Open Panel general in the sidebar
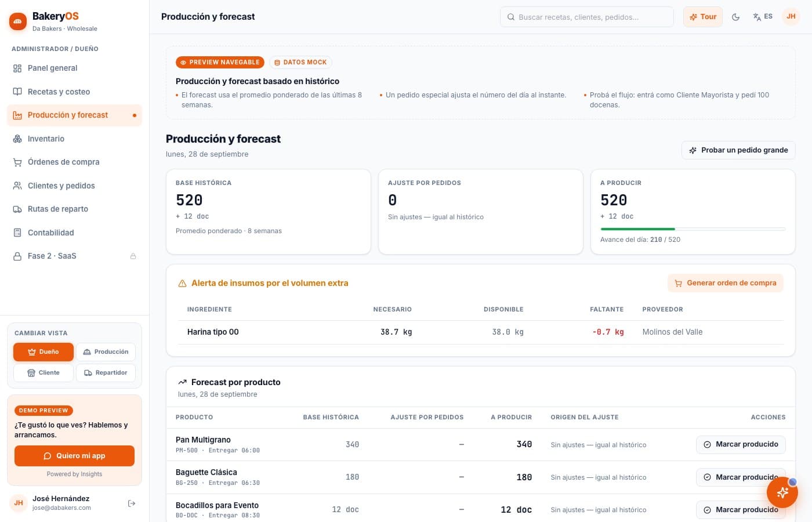 tap(74, 68)
